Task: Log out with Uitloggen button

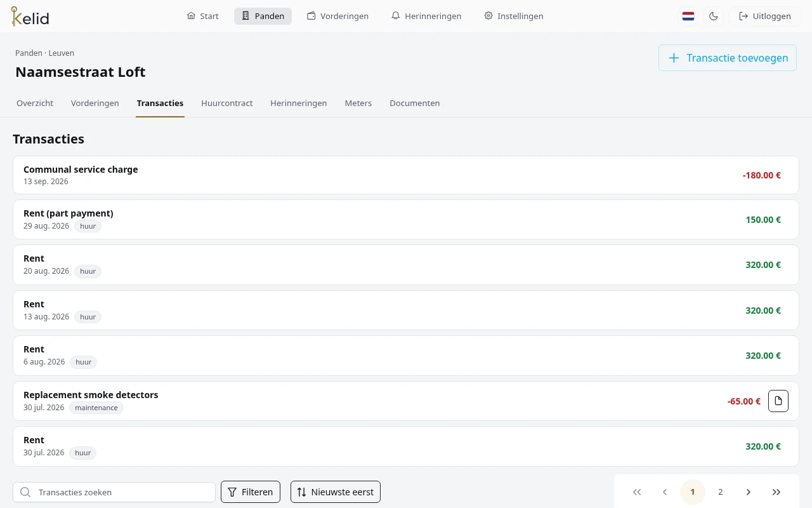Action: pos(765,16)
